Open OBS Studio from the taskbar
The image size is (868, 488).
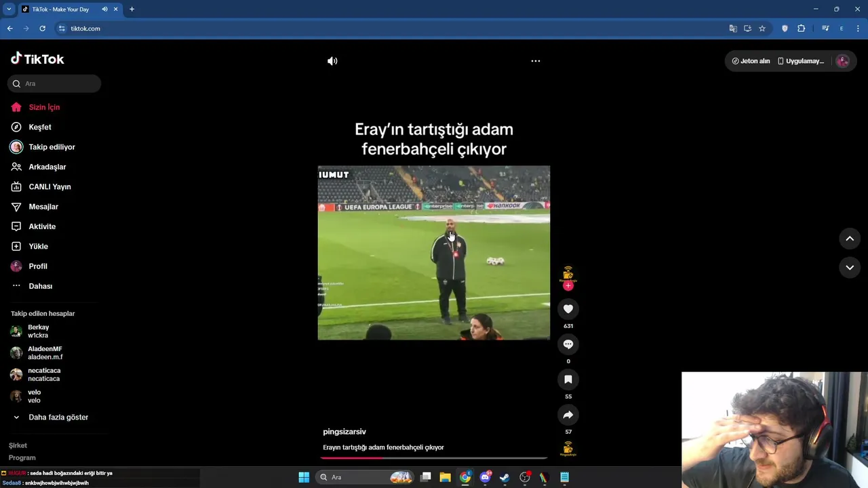coord(525,477)
